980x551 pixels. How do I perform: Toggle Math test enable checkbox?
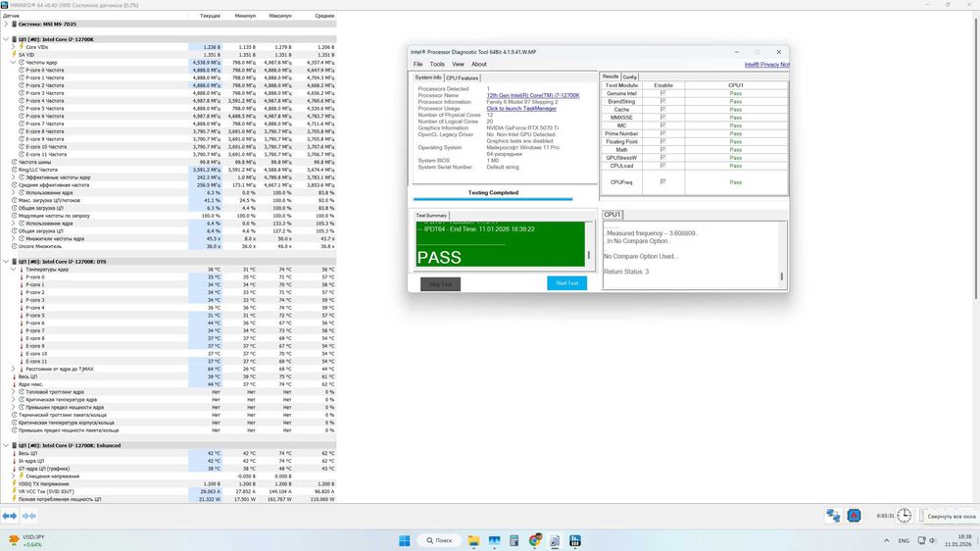tap(662, 150)
